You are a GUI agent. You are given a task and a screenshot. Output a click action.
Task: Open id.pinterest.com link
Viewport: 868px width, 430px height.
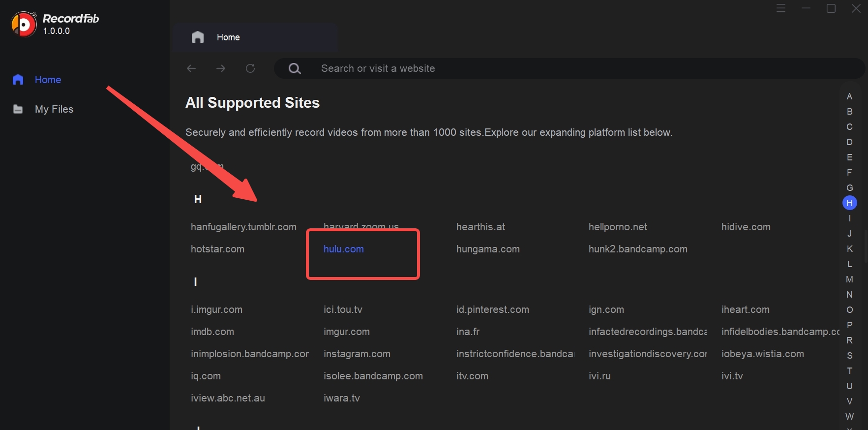point(493,309)
